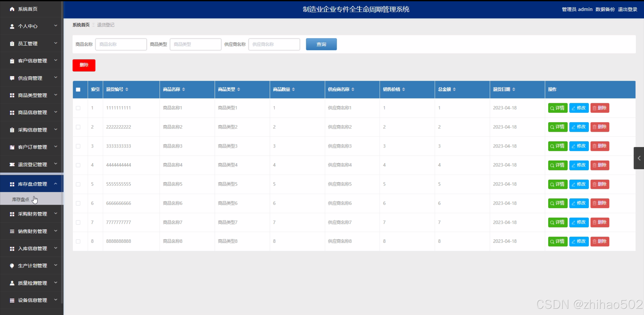Click the red 删除 batch delete button
This screenshot has height=315, width=644.
(x=84, y=65)
